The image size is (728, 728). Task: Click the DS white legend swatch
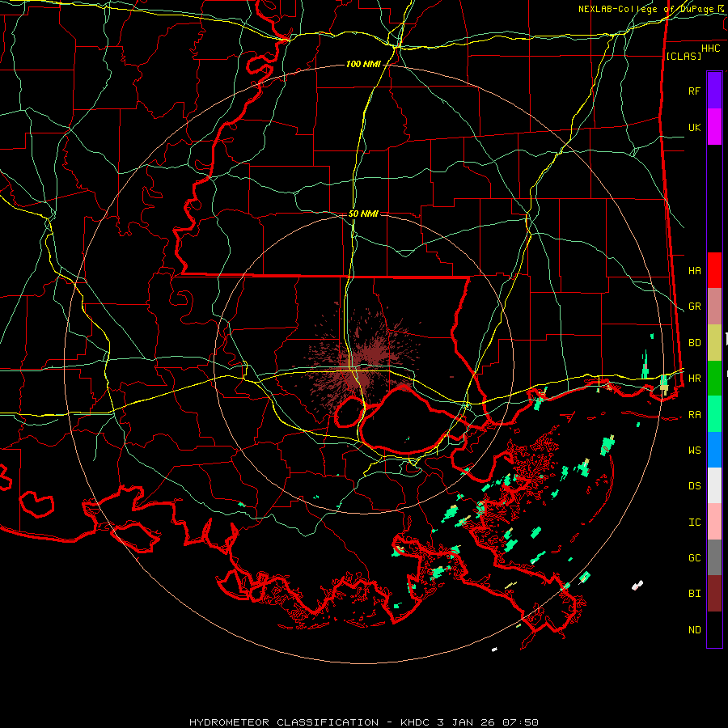[714, 485]
